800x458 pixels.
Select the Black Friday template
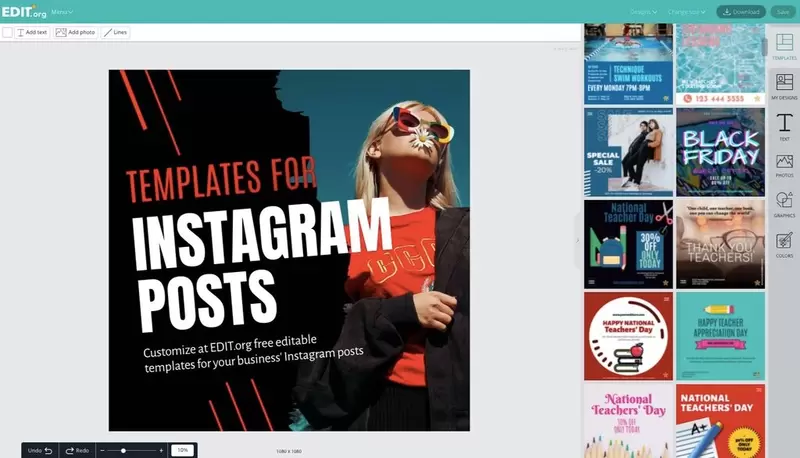pos(720,152)
